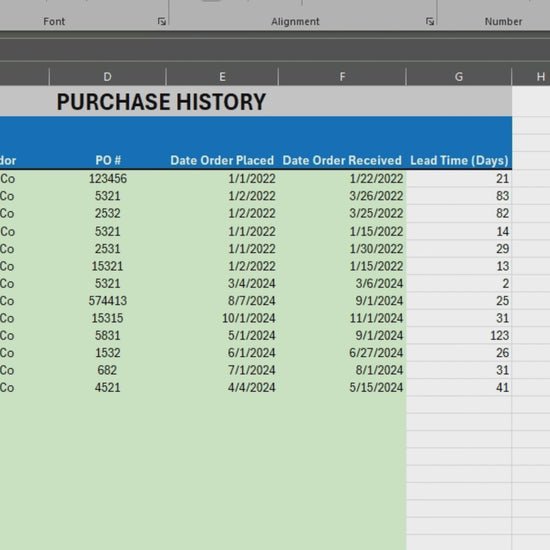Select the PO # header cell
Screen dimensions: 550x550
pos(107,160)
